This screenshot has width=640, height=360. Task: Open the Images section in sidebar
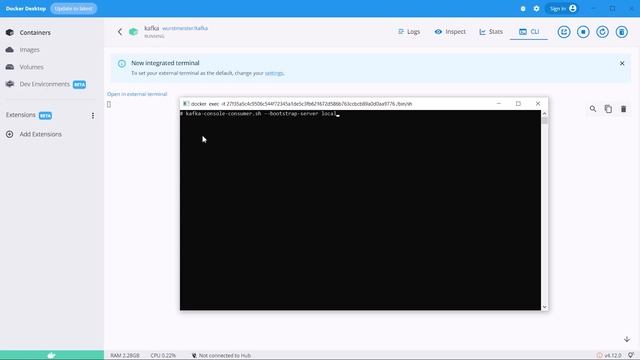pyautogui.click(x=29, y=50)
